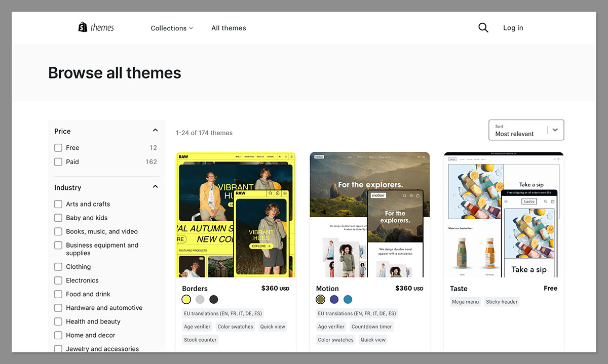Collapse the Price filter section
The width and height of the screenshot is (608, 364).
(x=155, y=130)
